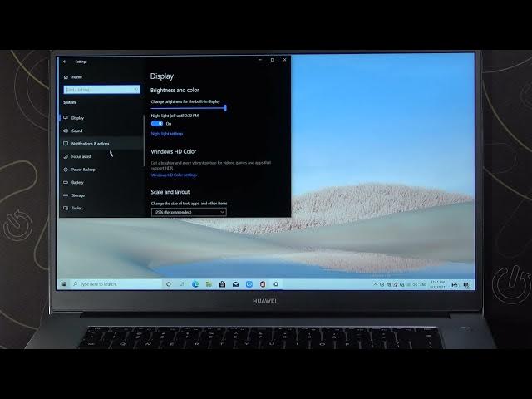Maximize the Settings window

click(273, 60)
